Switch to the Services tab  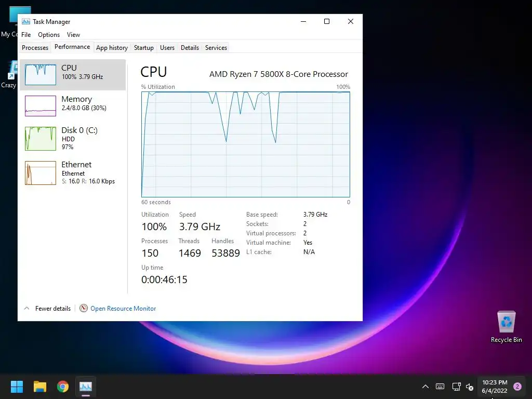tap(216, 47)
